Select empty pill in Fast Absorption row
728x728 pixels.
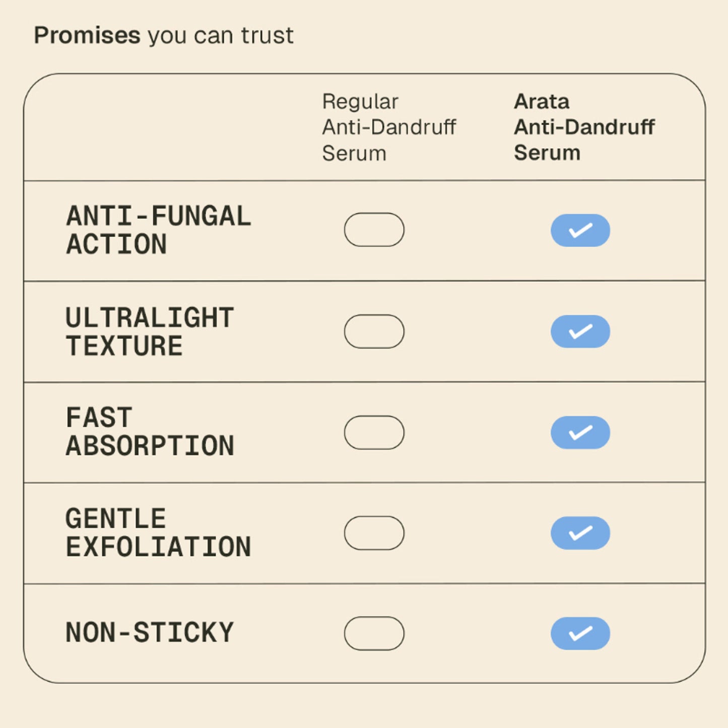click(x=374, y=432)
